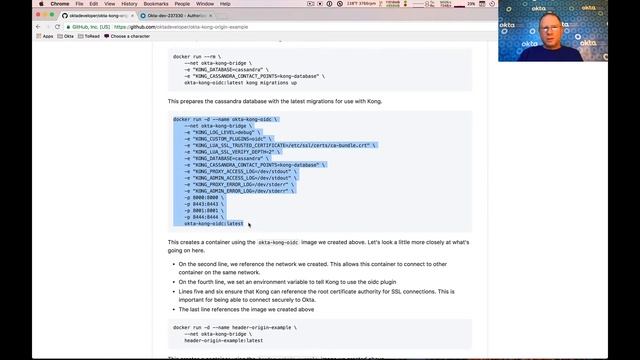Click the KONG_LUA_SSL_TRUSTED_CERTIFICATE line
This screenshot has height=360, width=640.
(x=280, y=145)
